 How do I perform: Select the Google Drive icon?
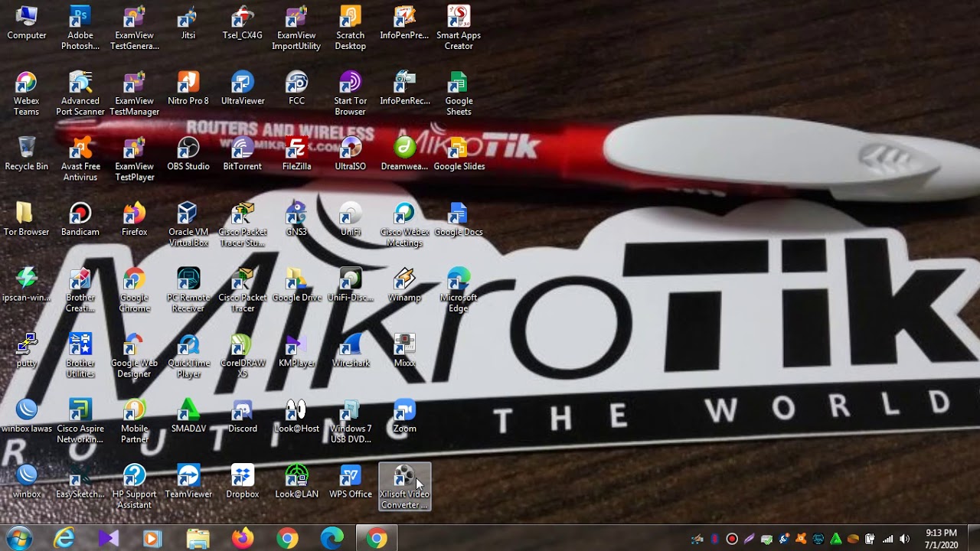[296, 285]
